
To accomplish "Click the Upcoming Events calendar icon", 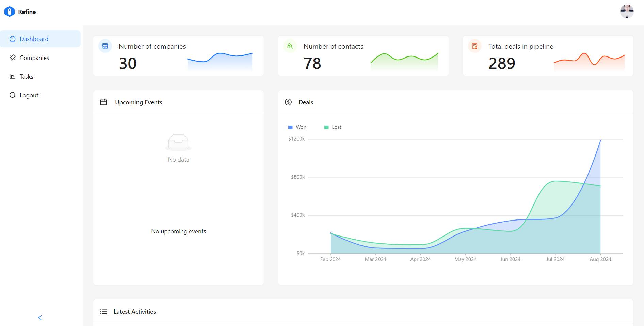I will tap(103, 102).
